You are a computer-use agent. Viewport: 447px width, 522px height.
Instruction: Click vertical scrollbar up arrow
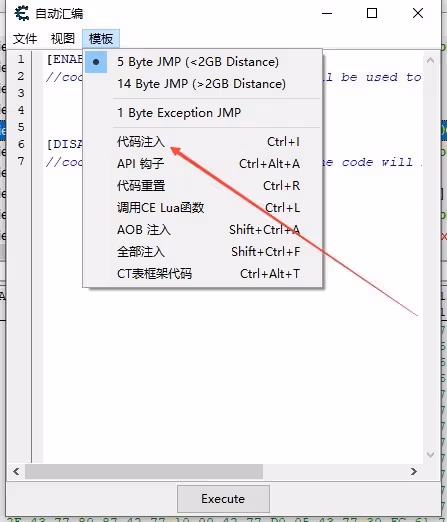click(431, 61)
